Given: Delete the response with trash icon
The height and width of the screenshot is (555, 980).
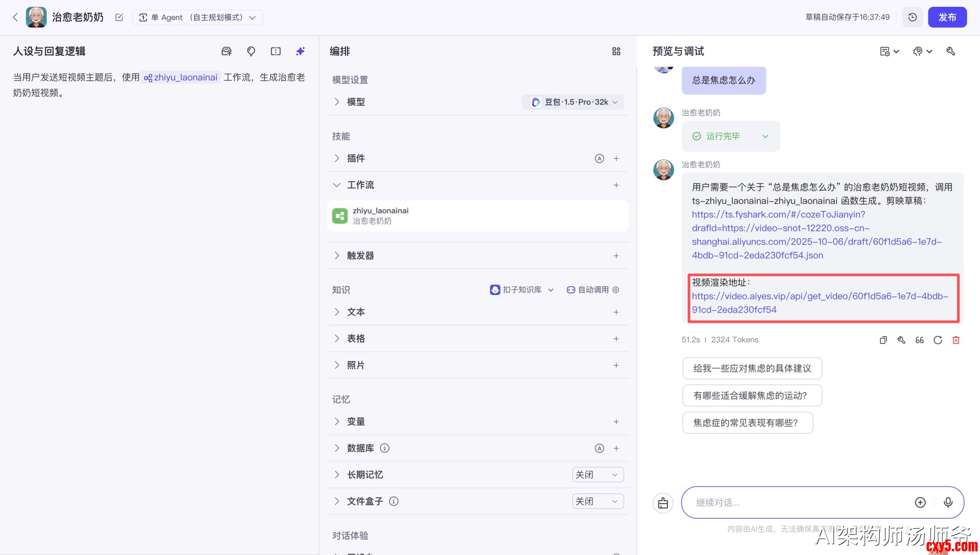Looking at the screenshot, I should 955,340.
